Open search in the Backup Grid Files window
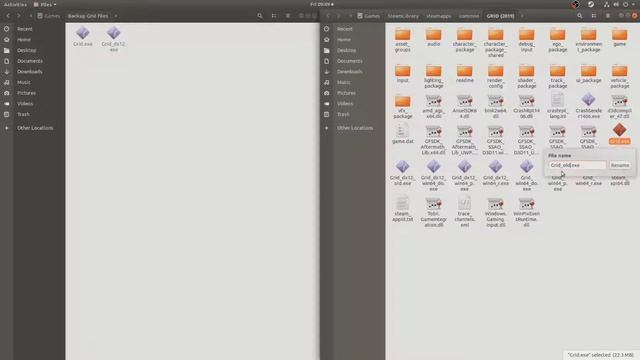The height and width of the screenshot is (360, 640). click(260, 16)
